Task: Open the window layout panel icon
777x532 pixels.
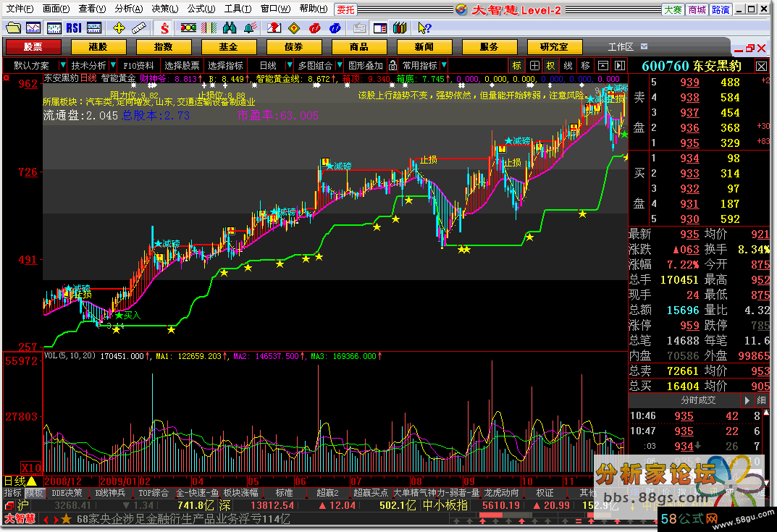Action: [380, 28]
